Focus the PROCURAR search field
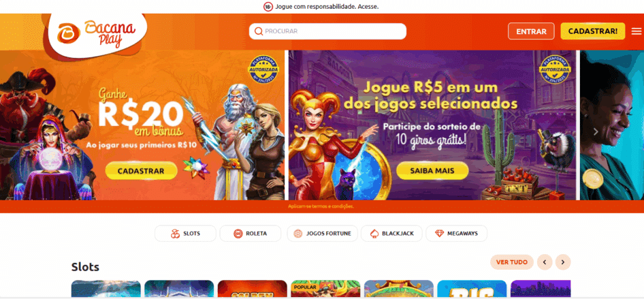Screen dimensions: 644x299 coord(327,31)
